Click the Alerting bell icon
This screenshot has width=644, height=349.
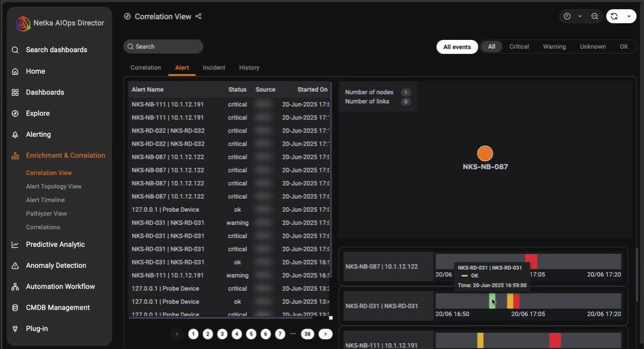click(15, 135)
